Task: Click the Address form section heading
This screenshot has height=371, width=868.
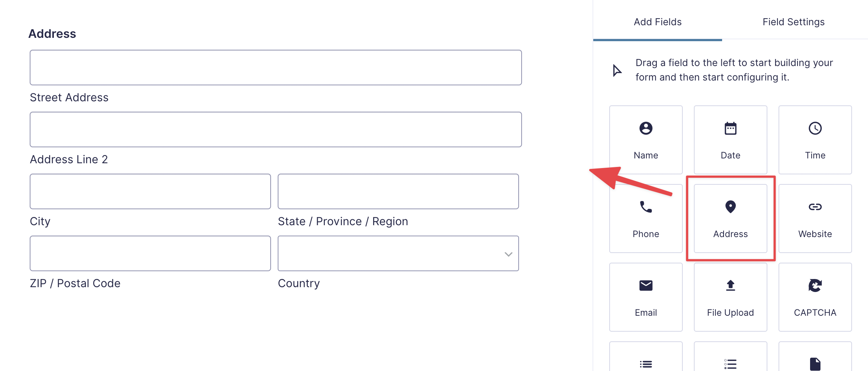Action: tap(52, 34)
